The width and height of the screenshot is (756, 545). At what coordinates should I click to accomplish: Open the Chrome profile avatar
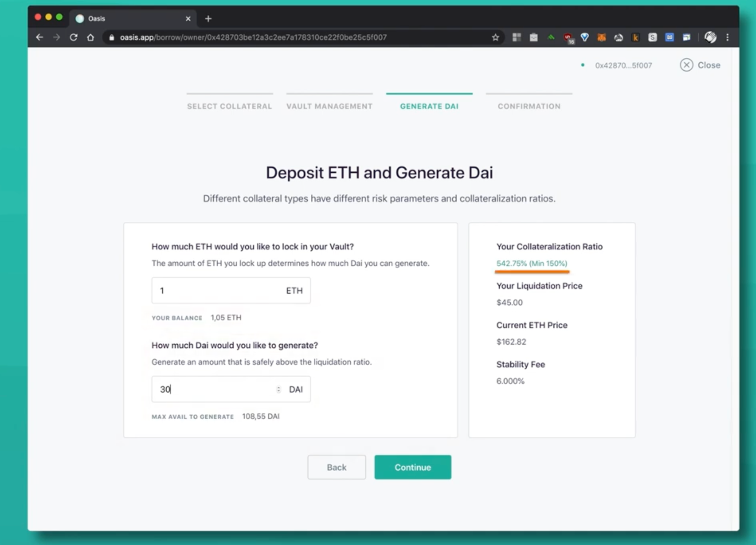pyautogui.click(x=710, y=37)
